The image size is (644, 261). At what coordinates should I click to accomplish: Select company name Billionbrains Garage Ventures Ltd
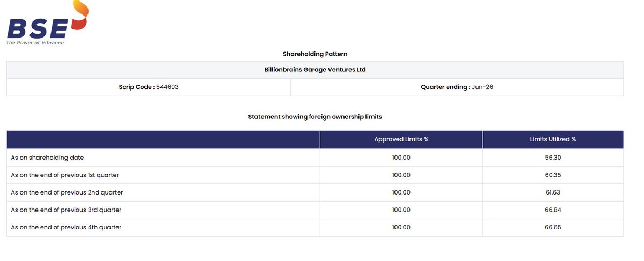click(x=315, y=70)
